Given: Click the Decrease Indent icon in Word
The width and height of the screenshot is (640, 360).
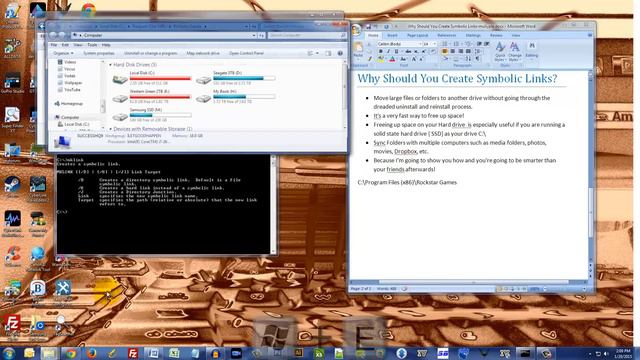Looking at the screenshot, I should click(x=479, y=44).
